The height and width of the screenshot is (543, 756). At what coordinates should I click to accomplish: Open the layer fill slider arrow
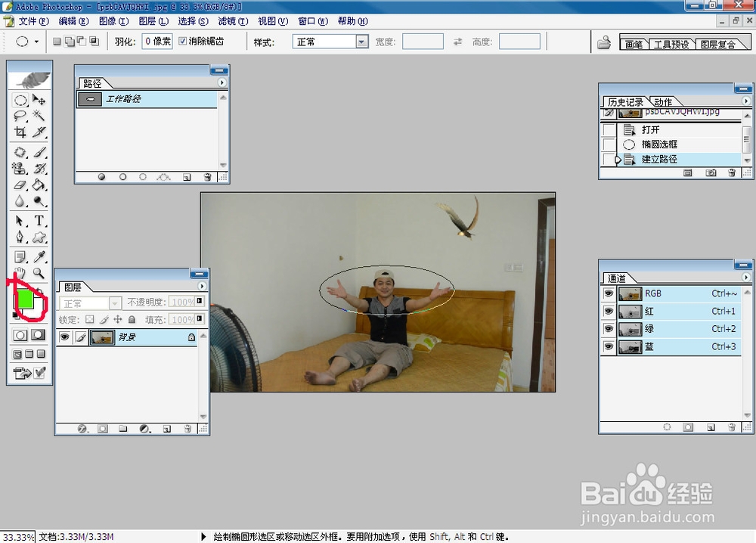point(199,319)
